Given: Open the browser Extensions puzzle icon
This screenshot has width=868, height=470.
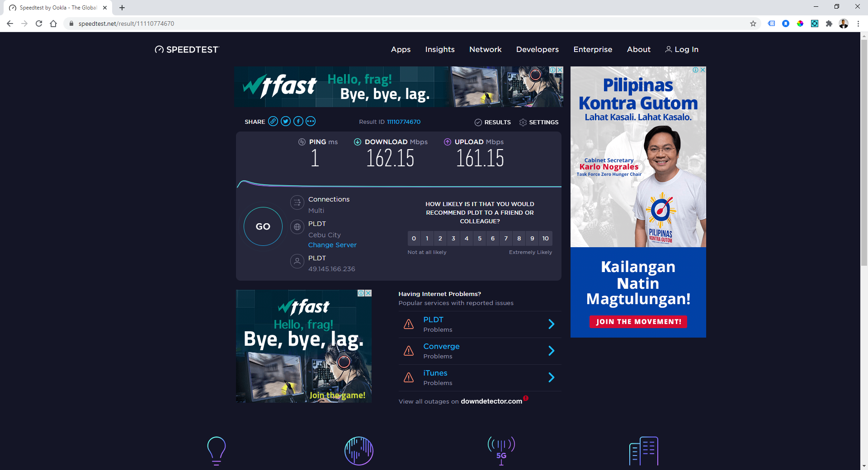Looking at the screenshot, I should tap(829, 23).
